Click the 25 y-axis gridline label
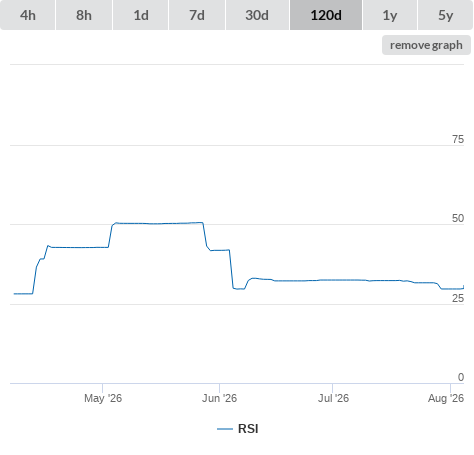 pyautogui.click(x=458, y=298)
